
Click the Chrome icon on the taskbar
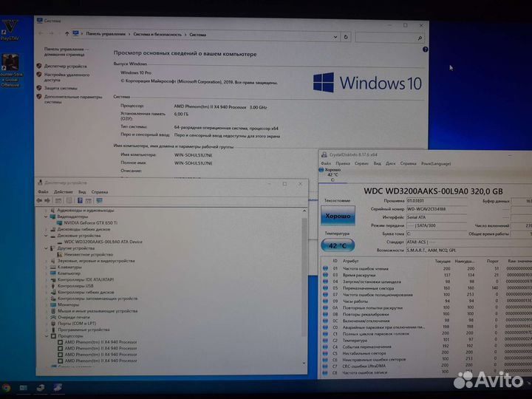click(x=6, y=387)
